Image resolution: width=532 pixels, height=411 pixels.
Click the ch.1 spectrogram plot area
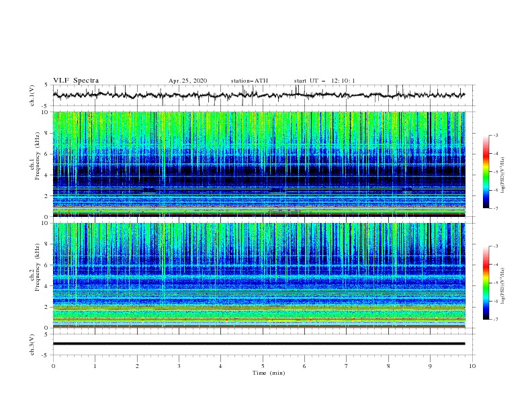[x=259, y=164]
